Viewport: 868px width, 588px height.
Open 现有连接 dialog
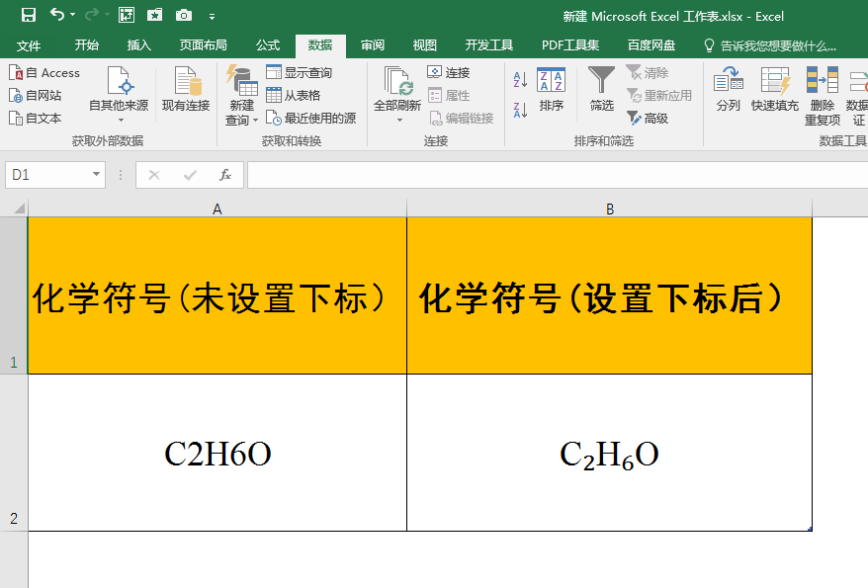(x=186, y=89)
